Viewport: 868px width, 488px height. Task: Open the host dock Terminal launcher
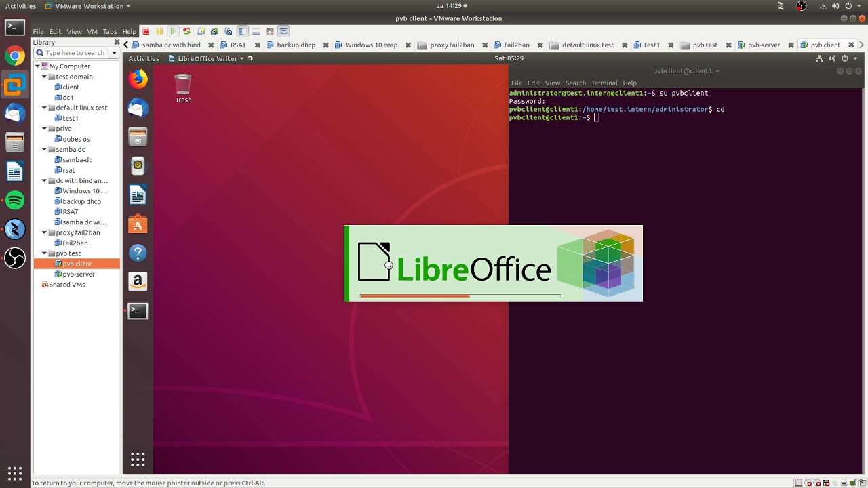pyautogui.click(x=15, y=27)
